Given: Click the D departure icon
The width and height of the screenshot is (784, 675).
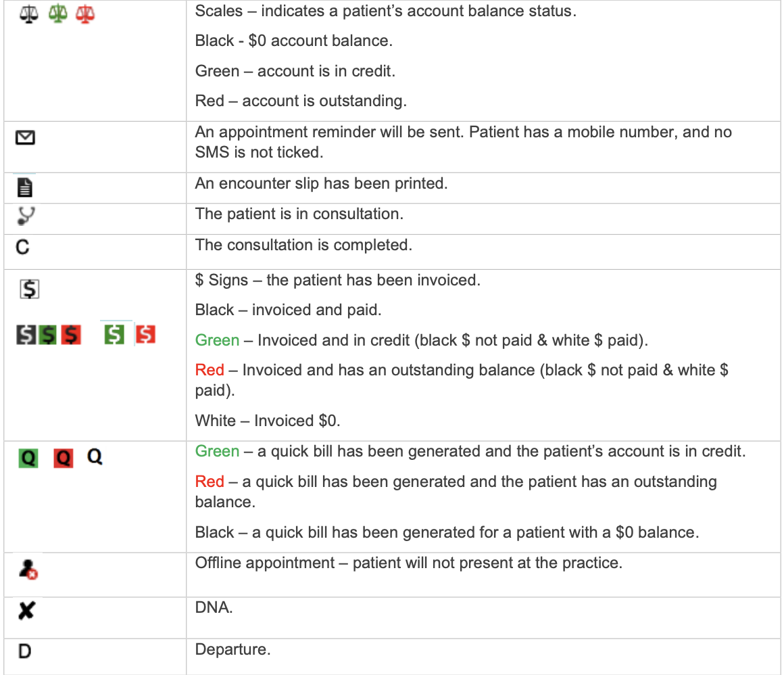Looking at the screenshot, I should [x=24, y=652].
